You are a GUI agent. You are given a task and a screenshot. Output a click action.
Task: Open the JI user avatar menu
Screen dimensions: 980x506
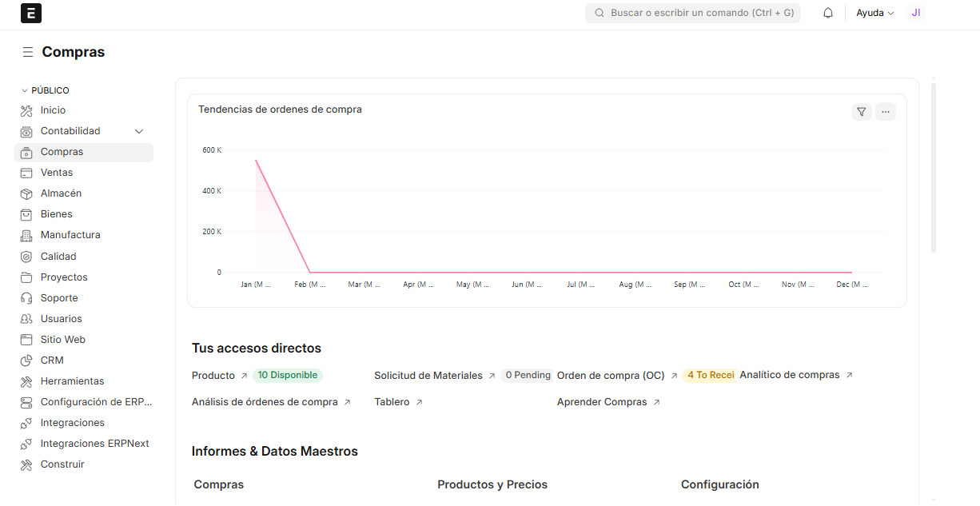coord(916,13)
